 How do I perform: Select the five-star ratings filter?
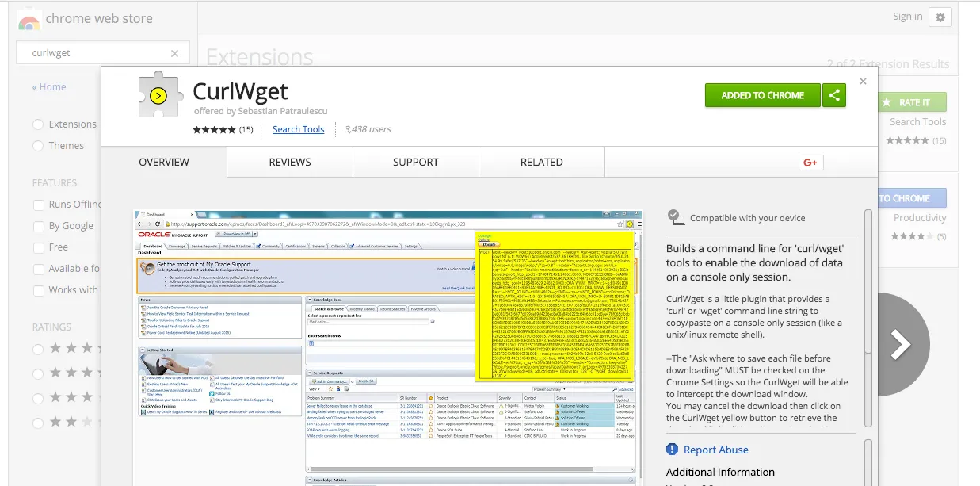click(x=38, y=348)
